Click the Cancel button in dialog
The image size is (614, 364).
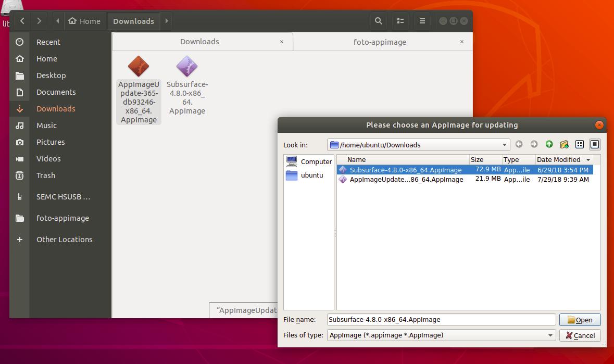tap(580, 335)
